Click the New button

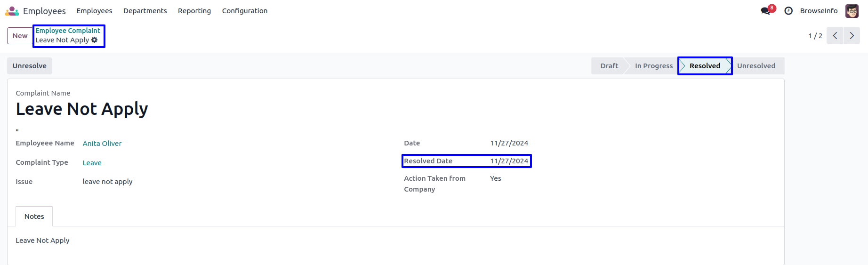20,36
